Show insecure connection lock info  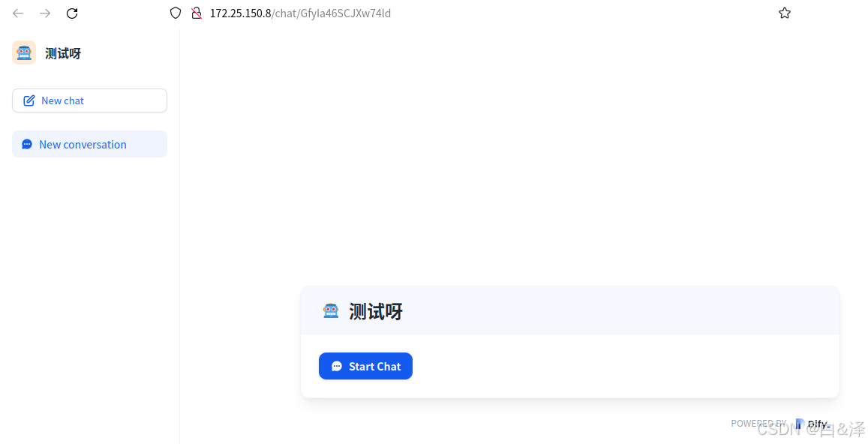click(x=196, y=13)
